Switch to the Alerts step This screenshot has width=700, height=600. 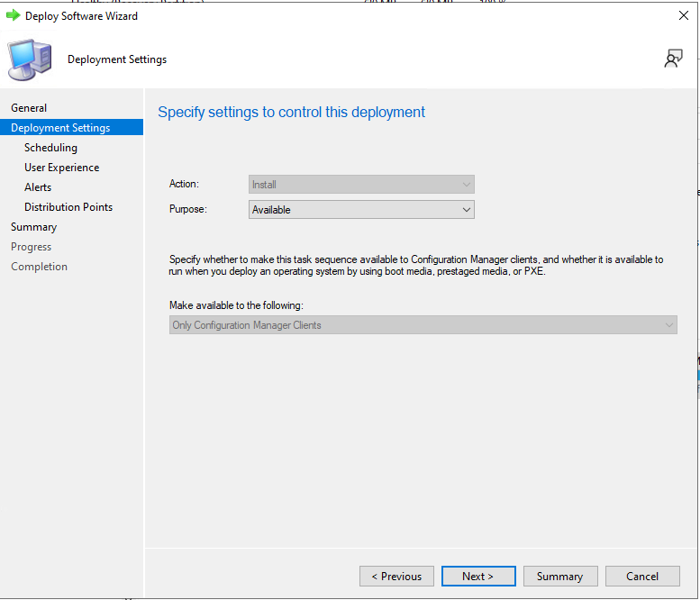click(38, 187)
